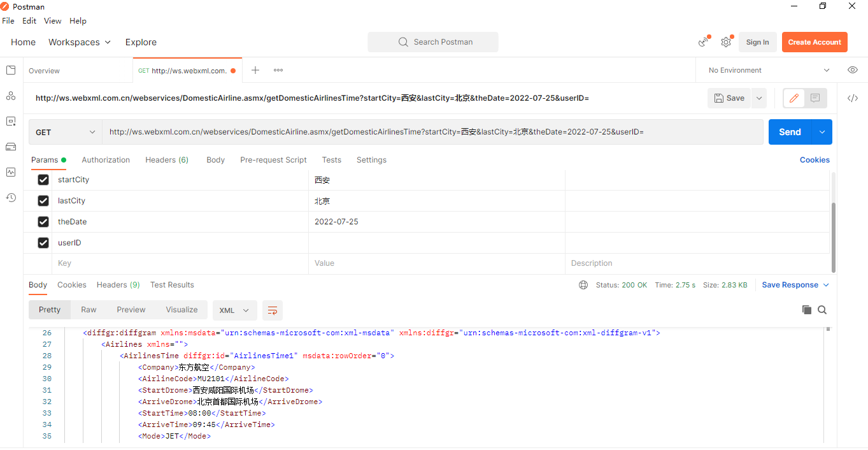Viewport: 868px width, 450px height.
Task: Expand the Workspaces menu
Action: [80, 42]
